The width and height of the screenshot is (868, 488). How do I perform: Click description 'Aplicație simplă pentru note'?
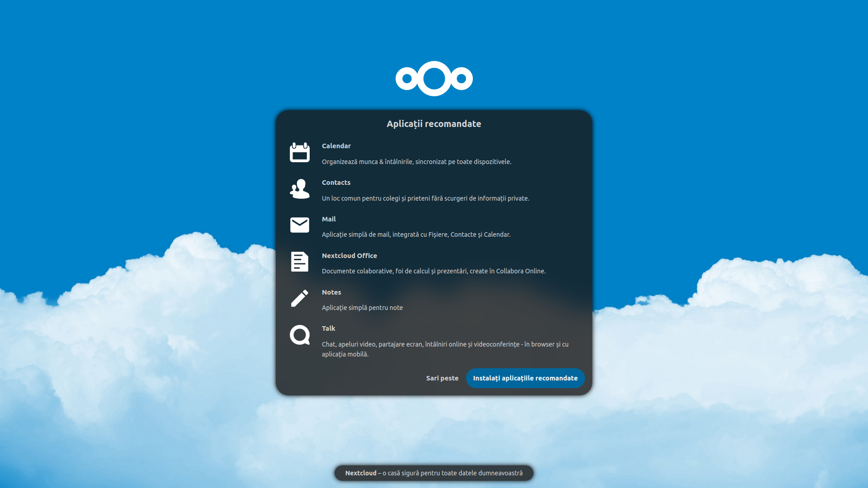pyautogui.click(x=362, y=308)
